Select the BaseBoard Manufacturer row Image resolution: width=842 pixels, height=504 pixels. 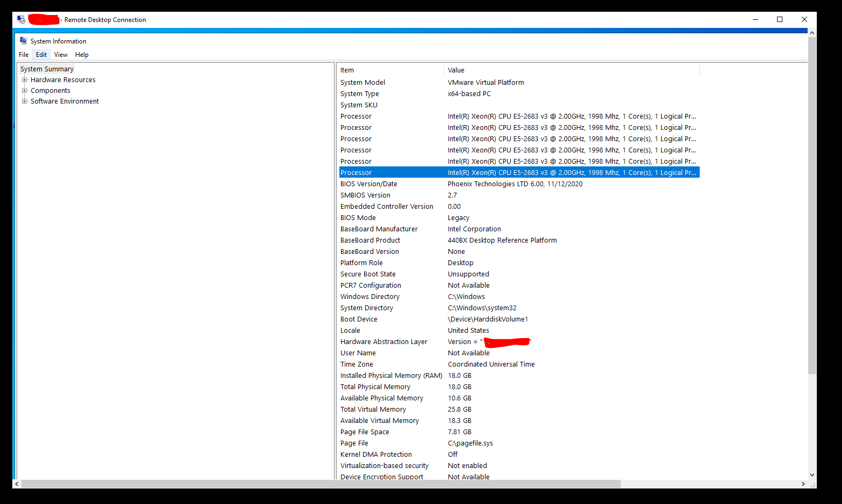pos(519,229)
